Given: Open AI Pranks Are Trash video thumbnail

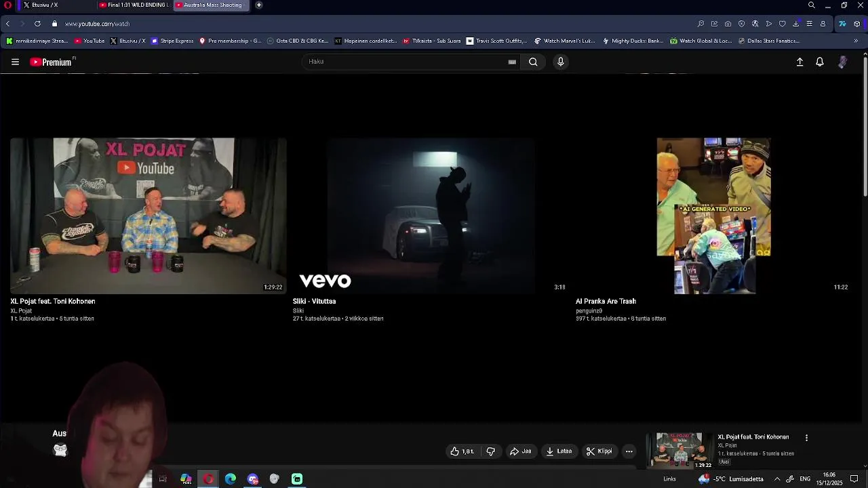Looking at the screenshot, I should [x=713, y=216].
